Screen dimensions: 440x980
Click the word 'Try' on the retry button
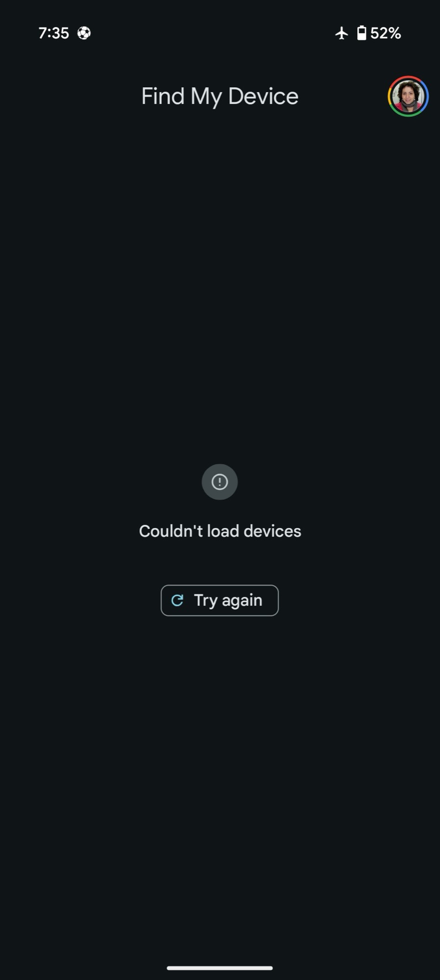click(x=205, y=601)
